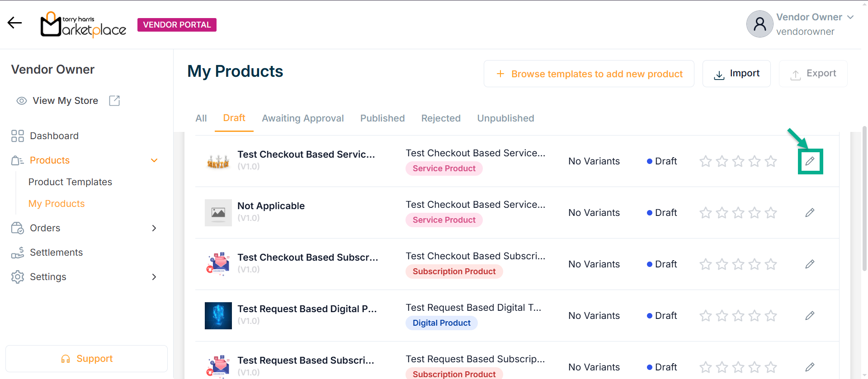Expand the Orders sidebar menu
This screenshot has height=379, width=868.
click(154, 228)
